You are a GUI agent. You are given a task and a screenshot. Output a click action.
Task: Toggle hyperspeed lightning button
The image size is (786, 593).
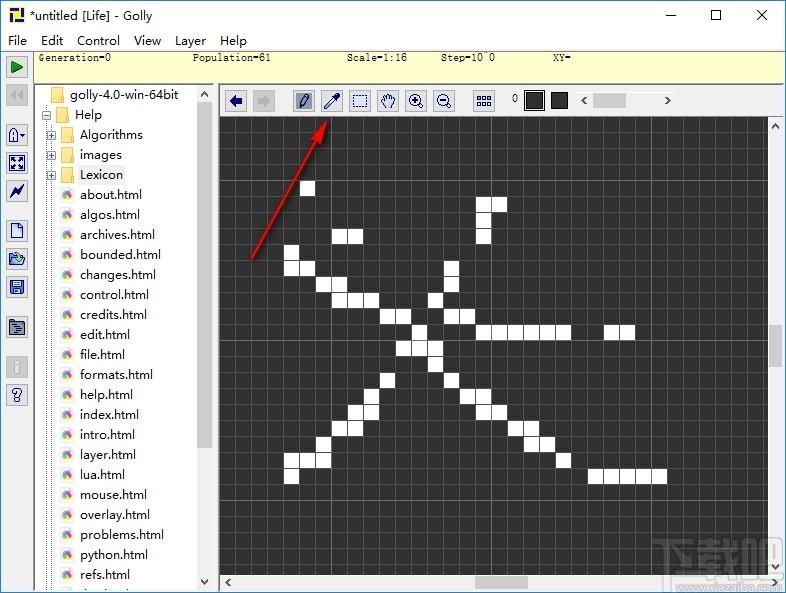point(17,191)
